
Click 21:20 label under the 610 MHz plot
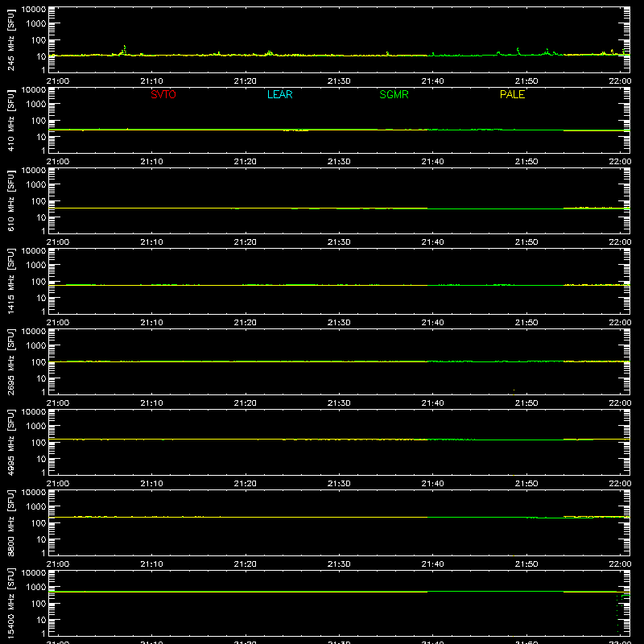(246, 242)
